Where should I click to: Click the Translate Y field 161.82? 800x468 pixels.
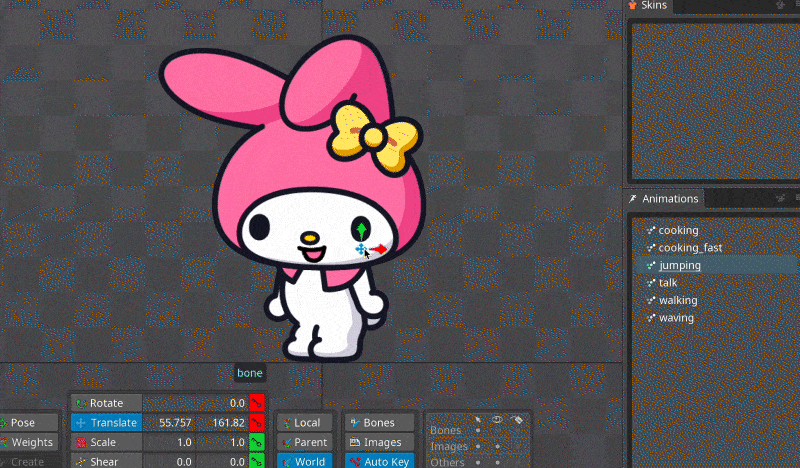coord(222,423)
